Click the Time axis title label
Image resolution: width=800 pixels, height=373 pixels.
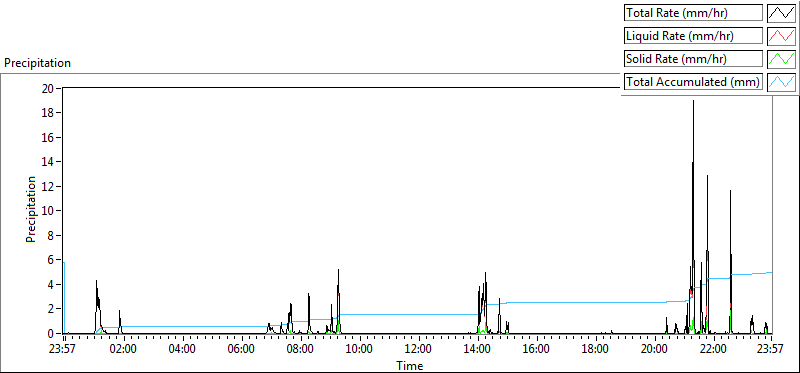[409, 366]
